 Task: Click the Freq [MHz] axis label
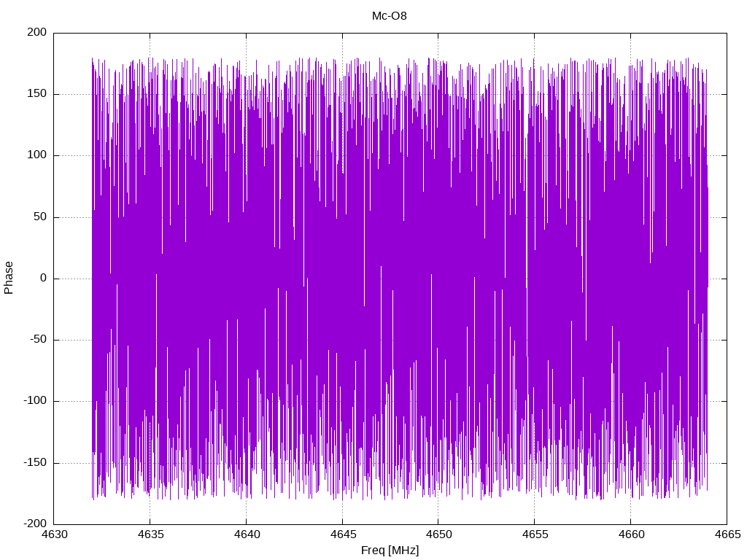pos(390,551)
